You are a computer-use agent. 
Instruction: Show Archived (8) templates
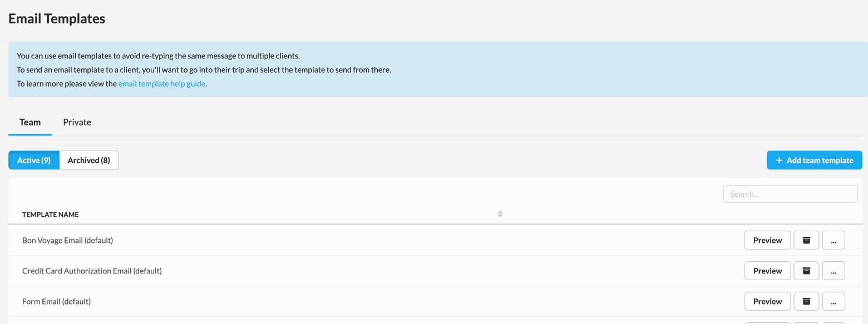coord(89,160)
